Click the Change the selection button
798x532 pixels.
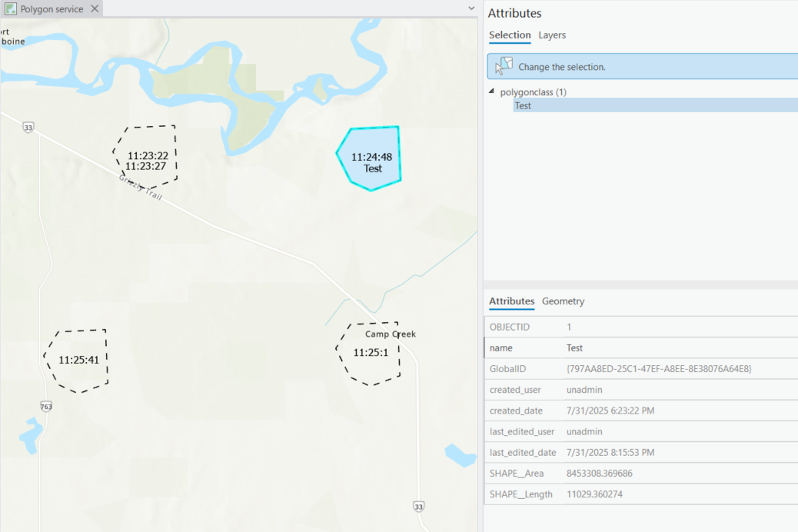[x=642, y=66]
